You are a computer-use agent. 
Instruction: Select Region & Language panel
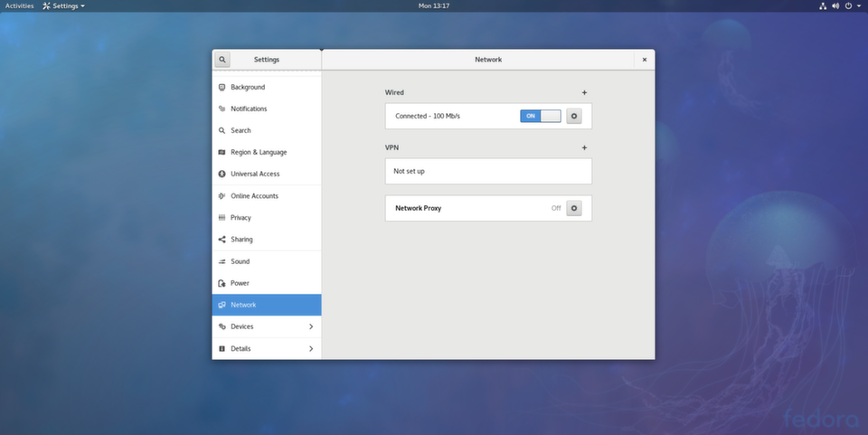[x=266, y=152]
